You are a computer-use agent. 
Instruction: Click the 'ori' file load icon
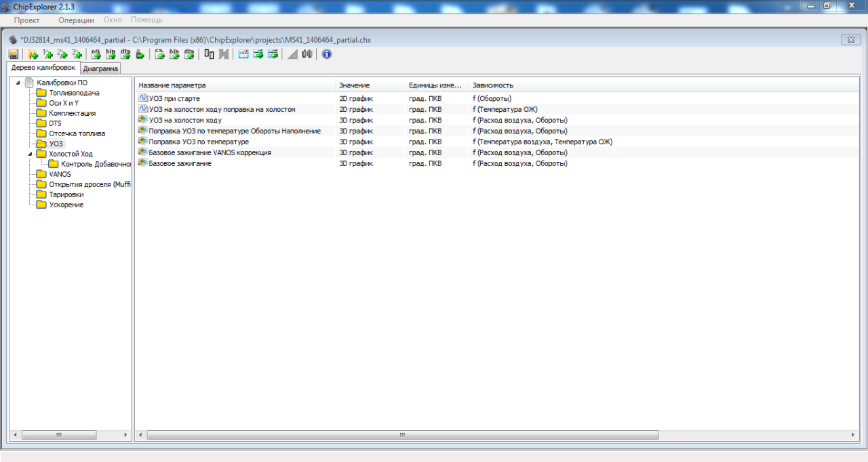point(96,54)
